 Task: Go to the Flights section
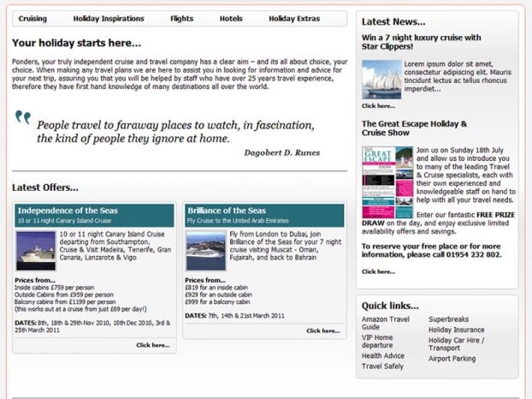pyautogui.click(x=182, y=19)
